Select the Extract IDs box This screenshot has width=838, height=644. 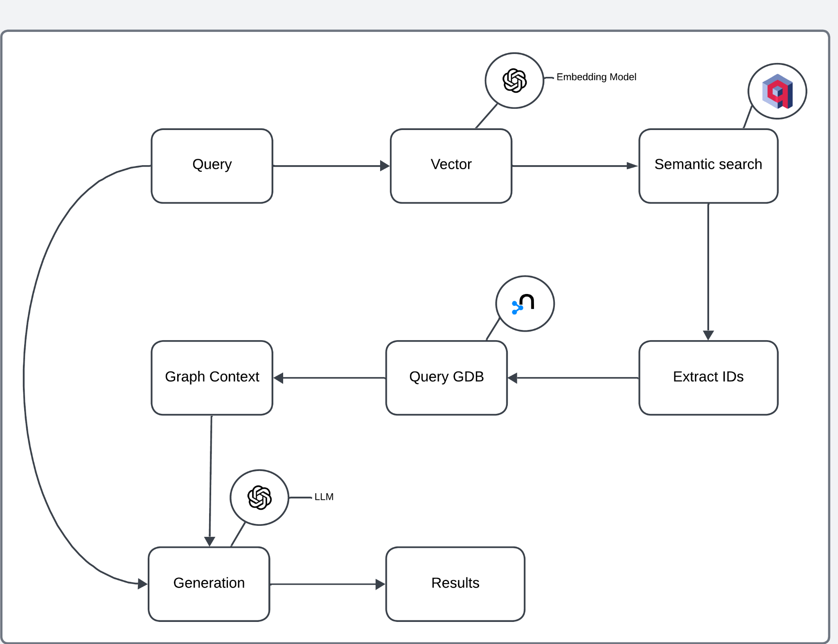(708, 377)
